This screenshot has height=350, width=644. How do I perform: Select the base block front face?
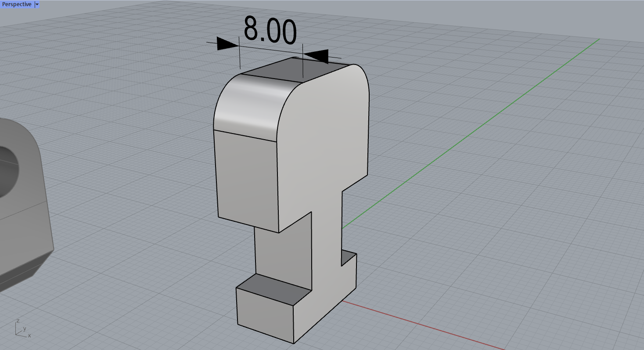[265, 315]
